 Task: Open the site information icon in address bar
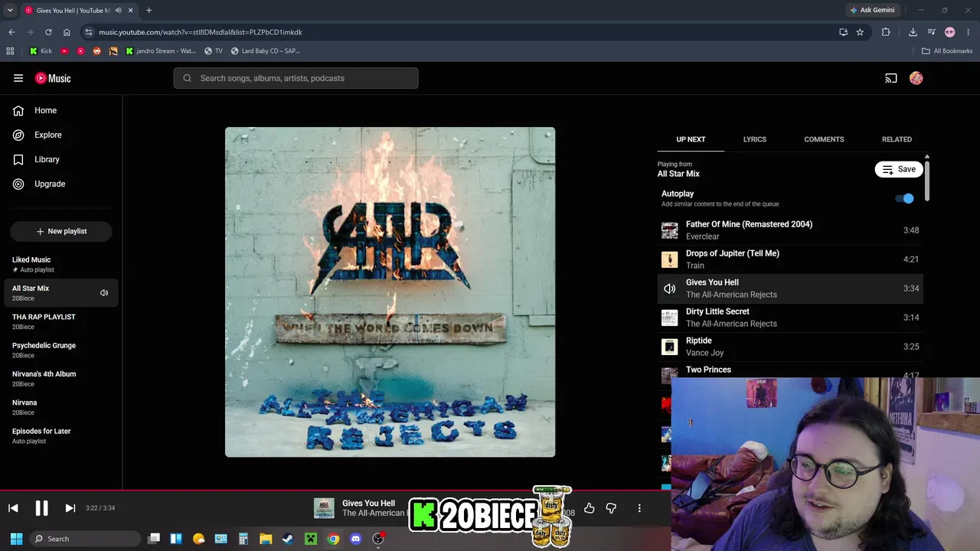click(89, 32)
